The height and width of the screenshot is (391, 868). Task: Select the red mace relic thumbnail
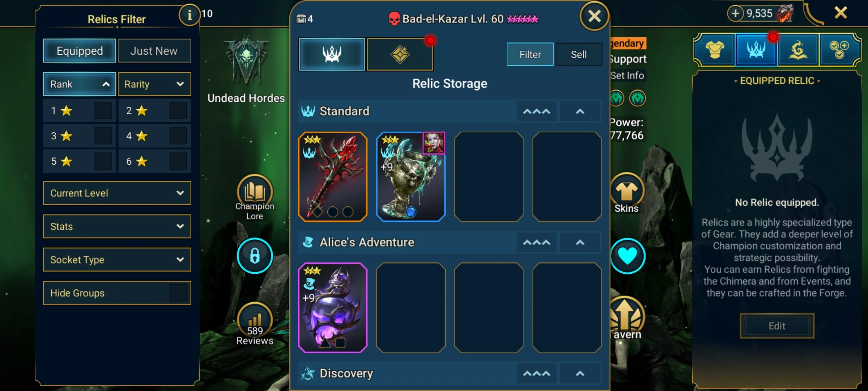[333, 177]
